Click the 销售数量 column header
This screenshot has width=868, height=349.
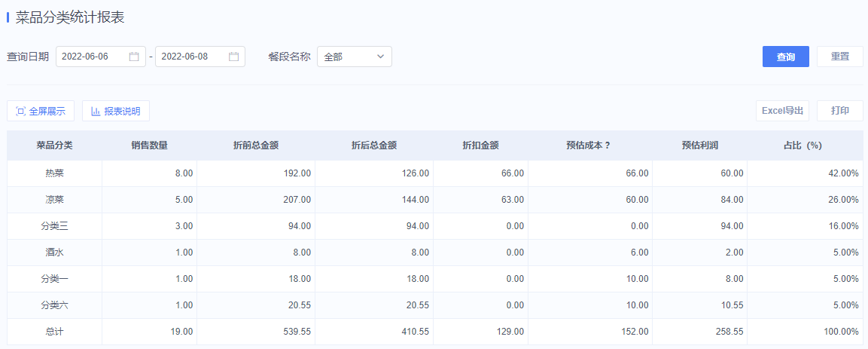[150, 145]
